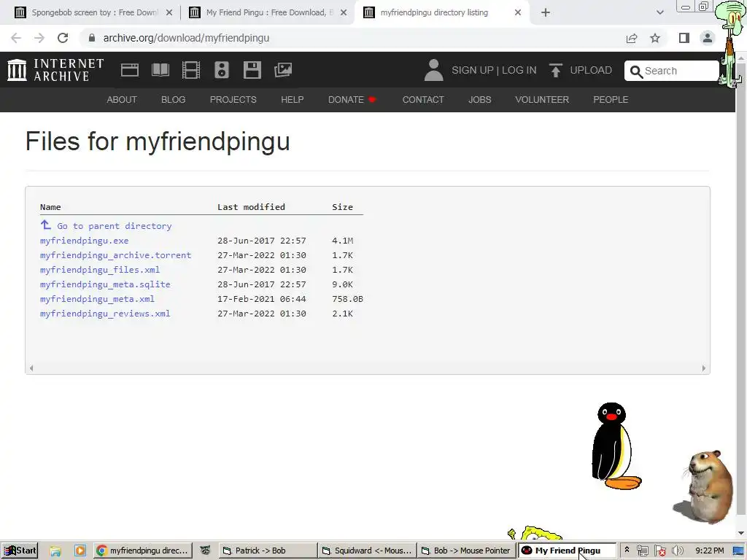747x560 pixels.
Task: Click the browser forward arrow
Action: [39, 38]
